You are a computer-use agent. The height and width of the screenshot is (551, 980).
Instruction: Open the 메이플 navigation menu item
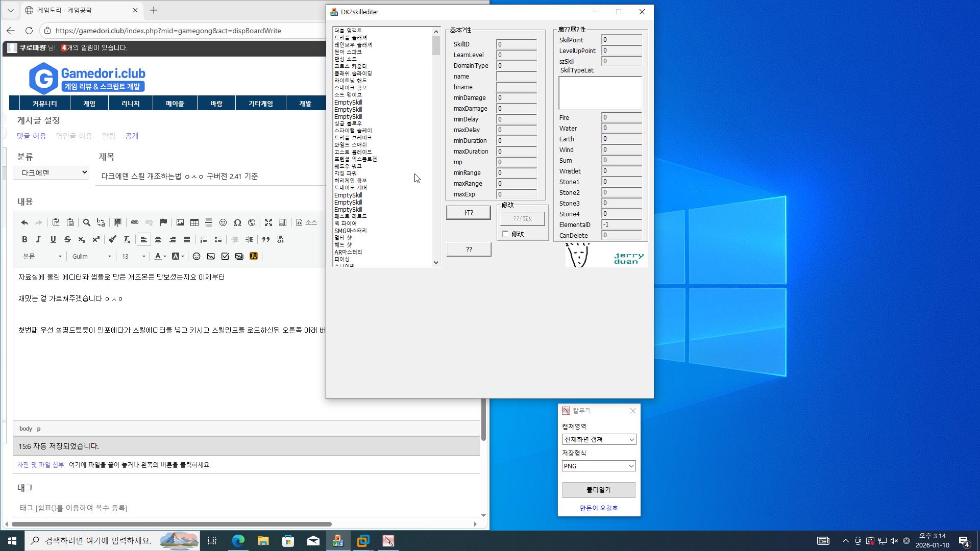[x=175, y=104]
